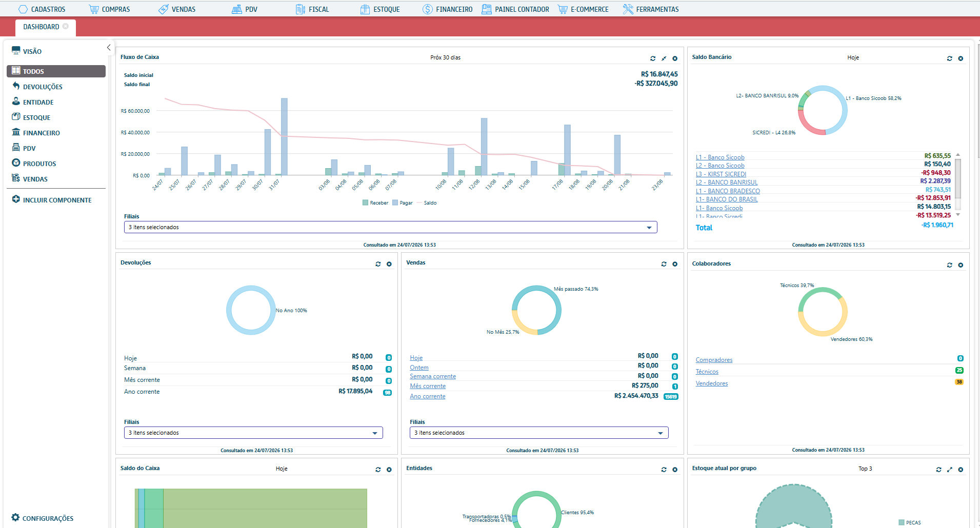
Task: Open L1- BANCO DO BRASIL link
Action: [x=727, y=199]
